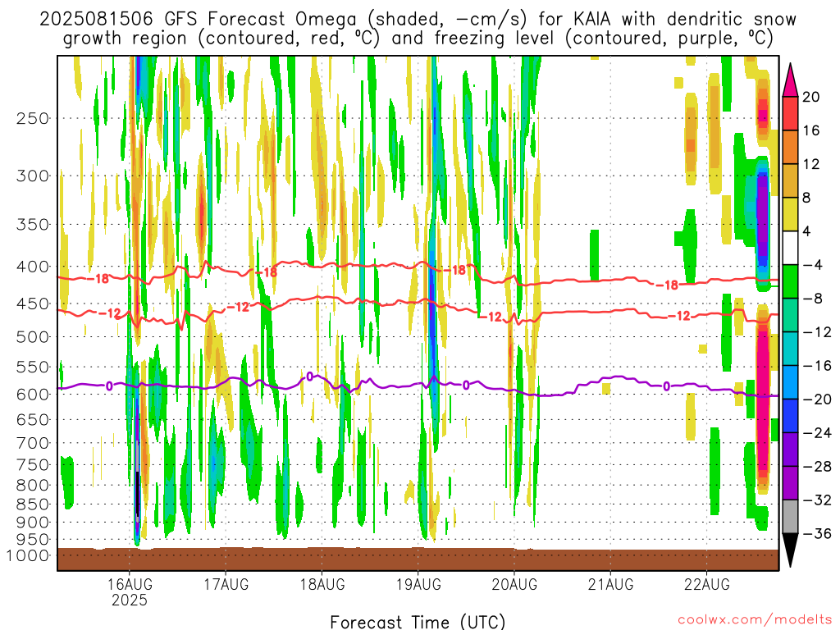
Task: Click the 2025 year label under 16AUG
Action: (x=130, y=600)
